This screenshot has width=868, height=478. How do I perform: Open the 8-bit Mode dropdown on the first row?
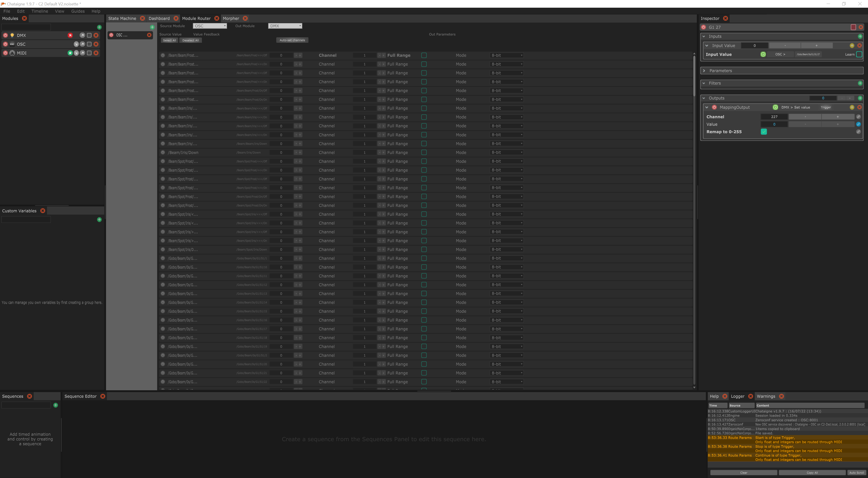point(506,55)
